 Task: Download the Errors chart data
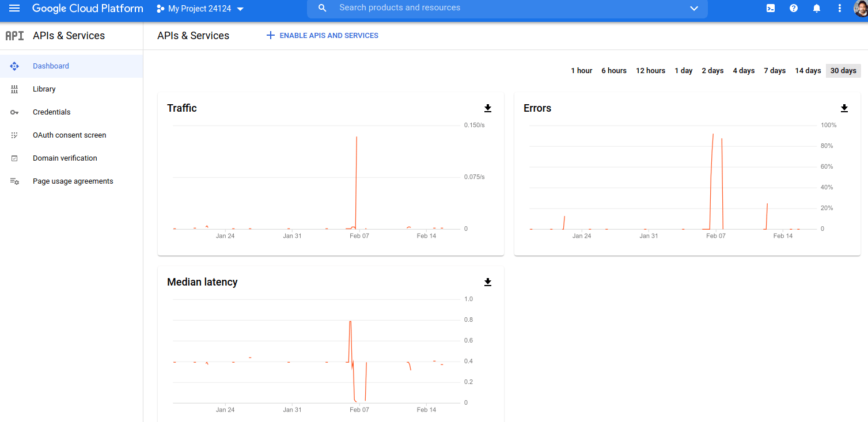(844, 108)
